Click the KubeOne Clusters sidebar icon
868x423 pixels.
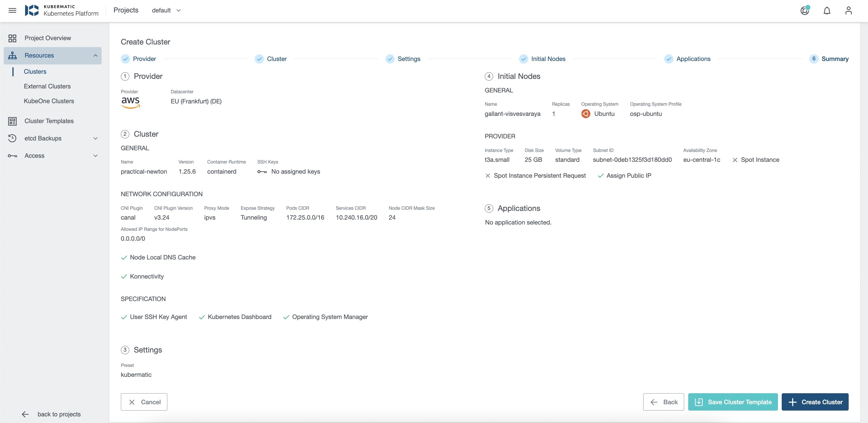coord(49,101)
